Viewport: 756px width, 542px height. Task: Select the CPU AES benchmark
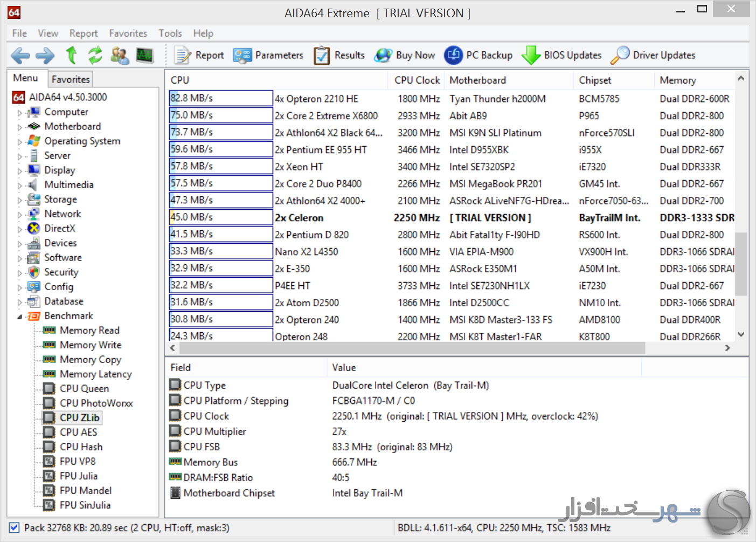tap(79, 432)
